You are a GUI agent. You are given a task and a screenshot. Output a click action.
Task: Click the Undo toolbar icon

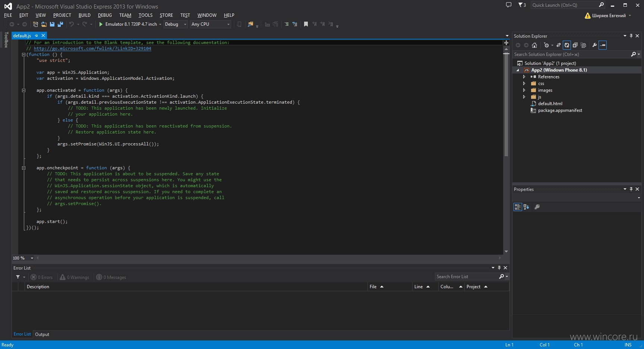click(72, 24)
